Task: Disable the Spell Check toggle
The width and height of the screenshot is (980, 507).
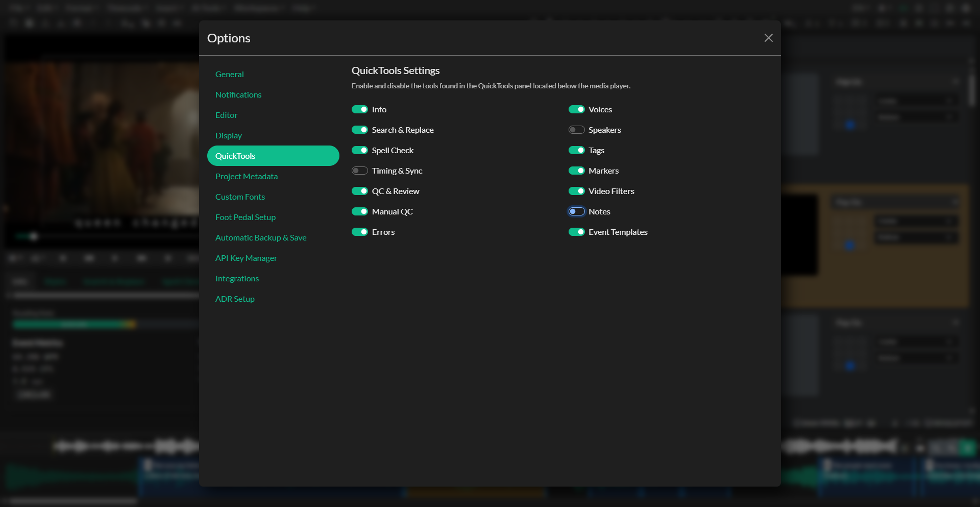Action: (x=360, y=150)
